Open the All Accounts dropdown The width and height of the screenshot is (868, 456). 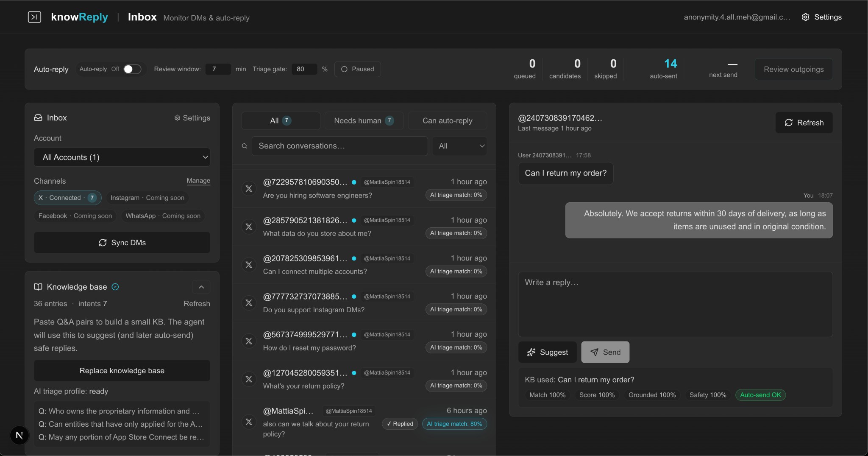(x=122, y=157)
